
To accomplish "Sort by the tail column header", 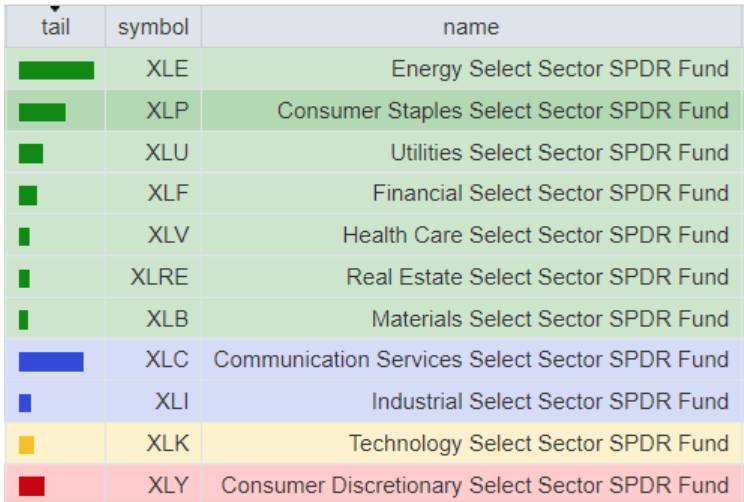I will point(55,27).
